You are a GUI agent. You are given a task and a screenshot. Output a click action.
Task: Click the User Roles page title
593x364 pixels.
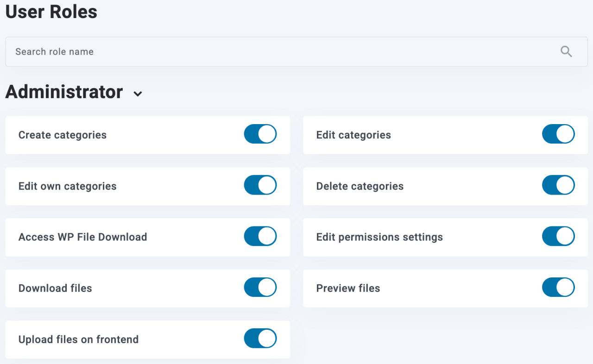(51, 12)
